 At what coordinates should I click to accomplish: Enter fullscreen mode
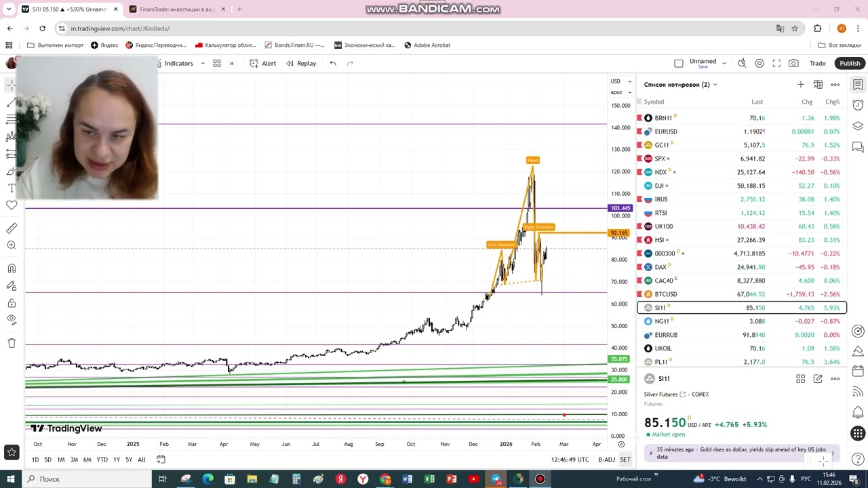coord(776,63)
